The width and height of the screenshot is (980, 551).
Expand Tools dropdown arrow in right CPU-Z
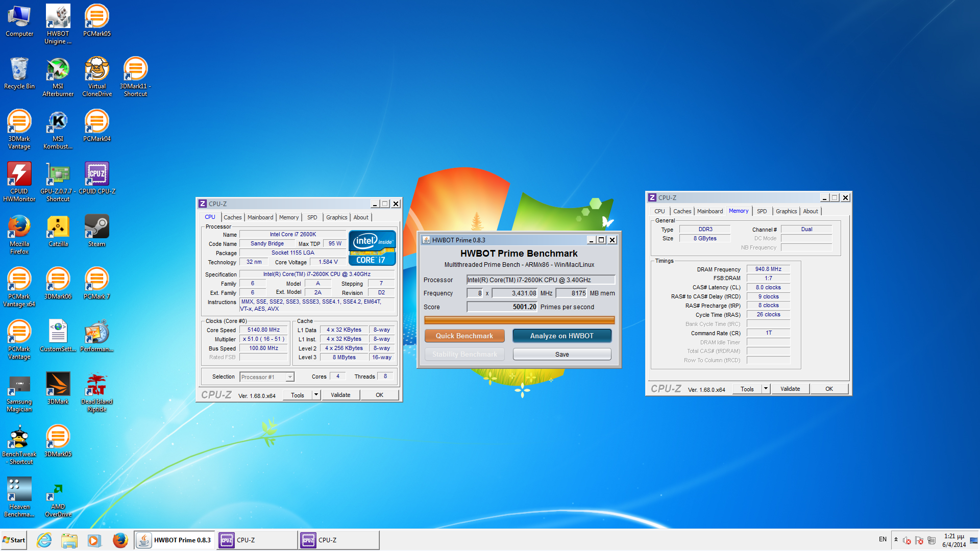[x=766, y=389]
